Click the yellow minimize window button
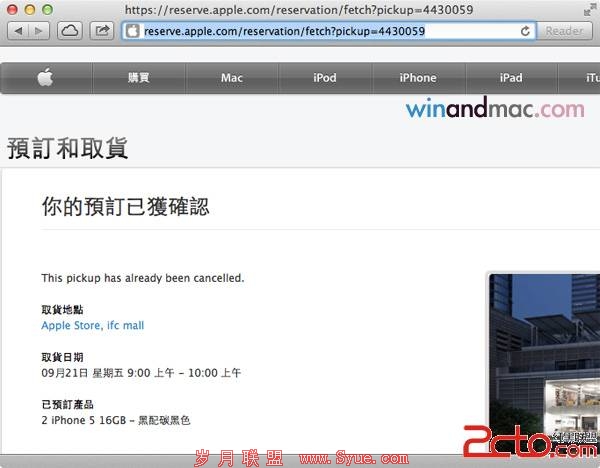 [x=30, y=10]
